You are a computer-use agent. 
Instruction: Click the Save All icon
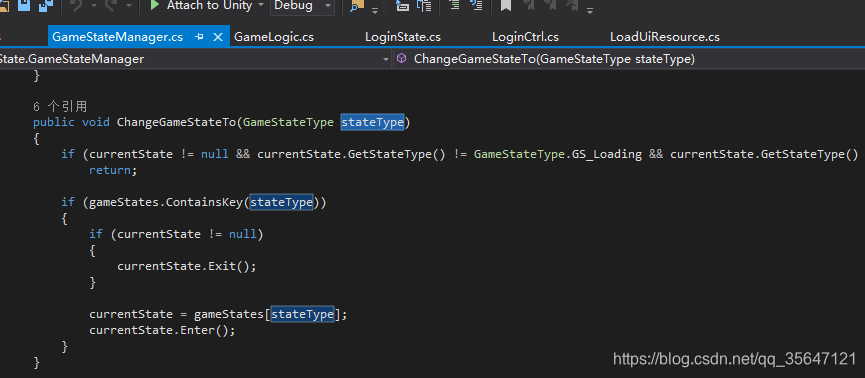(x=46, y=5)
